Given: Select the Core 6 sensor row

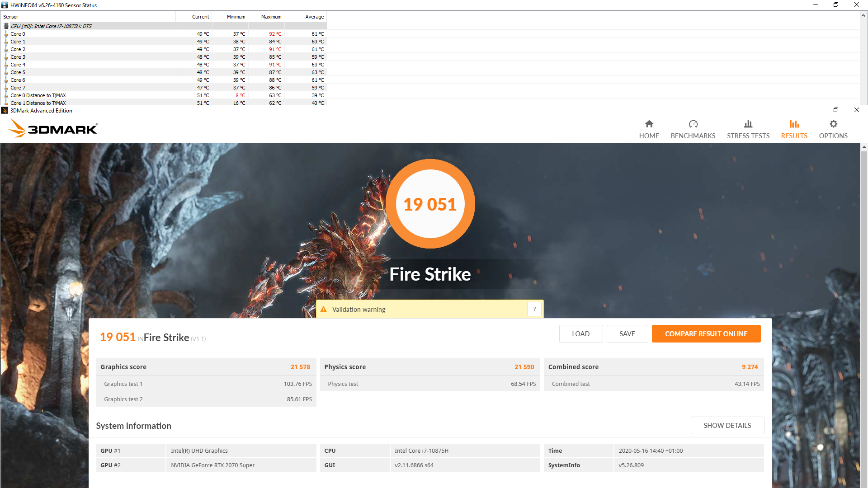Looking at the screenshot, I should pos(164,80).
